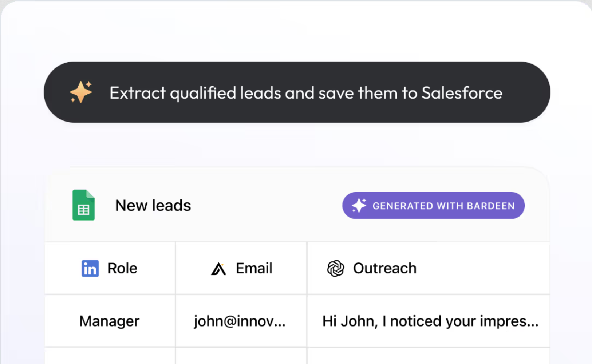
Task: Click the 'john@innov...' email cell
Action: [x=240, y=321]
